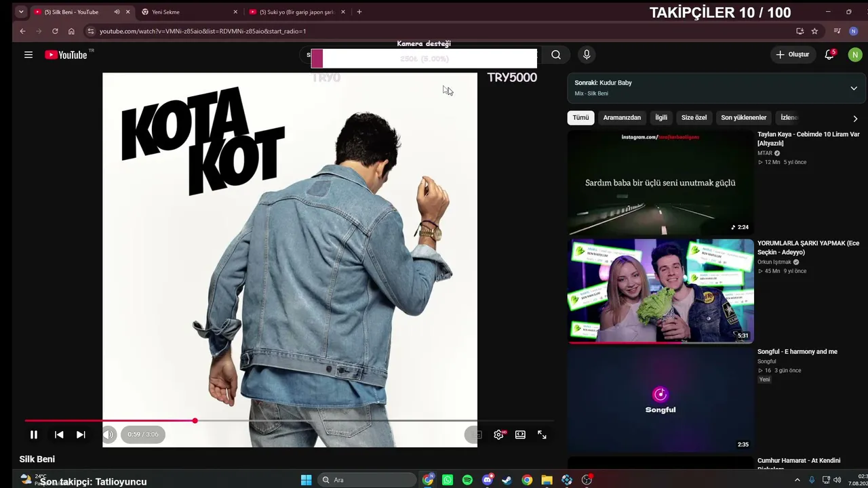The height and width of the screenshot is (488, 868).
Task: Open Discord from the taskbar
Action: point(487,480)
